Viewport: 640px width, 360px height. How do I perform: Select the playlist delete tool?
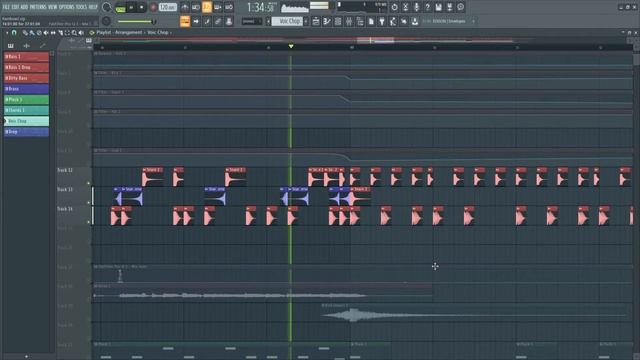(x=39, y=33)
